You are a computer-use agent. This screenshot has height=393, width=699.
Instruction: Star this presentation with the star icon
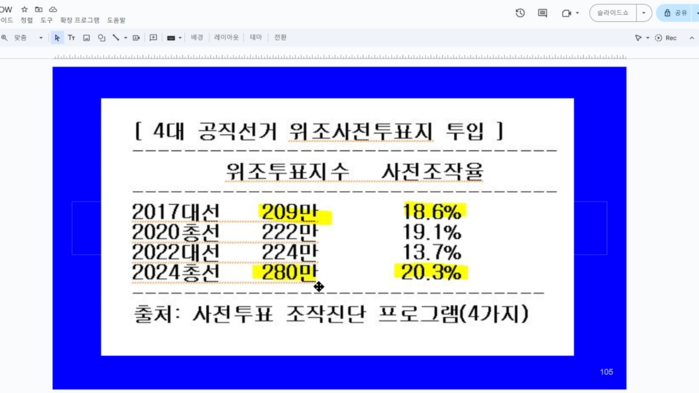coord(25,9)
